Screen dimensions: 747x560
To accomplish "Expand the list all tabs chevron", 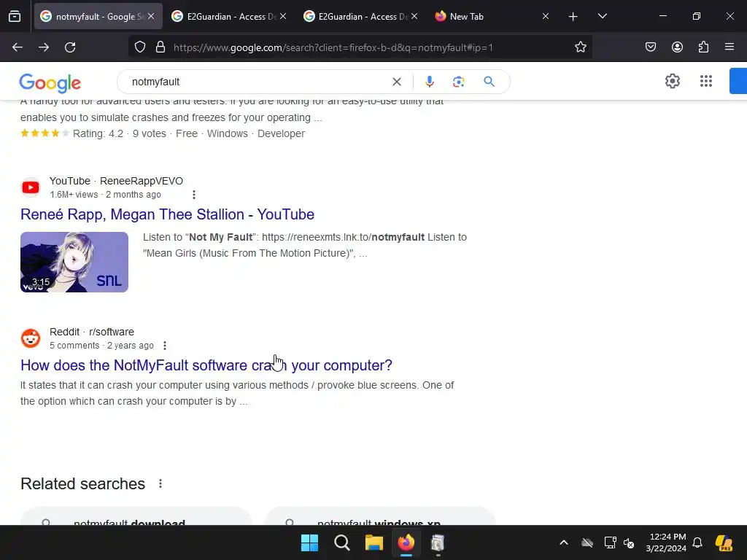I will [602, 16].
